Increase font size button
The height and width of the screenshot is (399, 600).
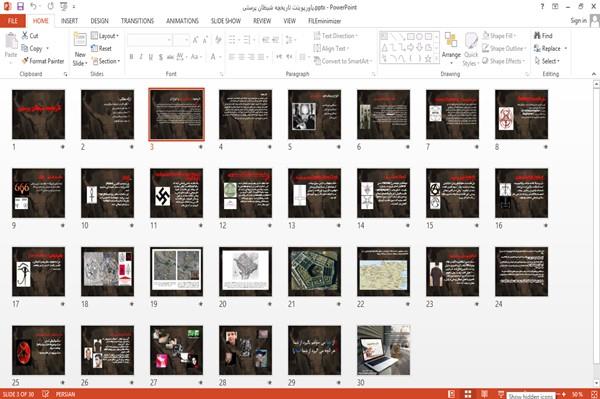coord(196,40)
